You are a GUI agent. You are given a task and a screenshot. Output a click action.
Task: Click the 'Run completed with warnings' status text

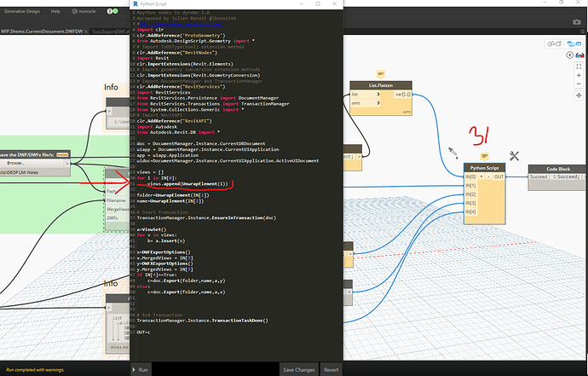35,370
